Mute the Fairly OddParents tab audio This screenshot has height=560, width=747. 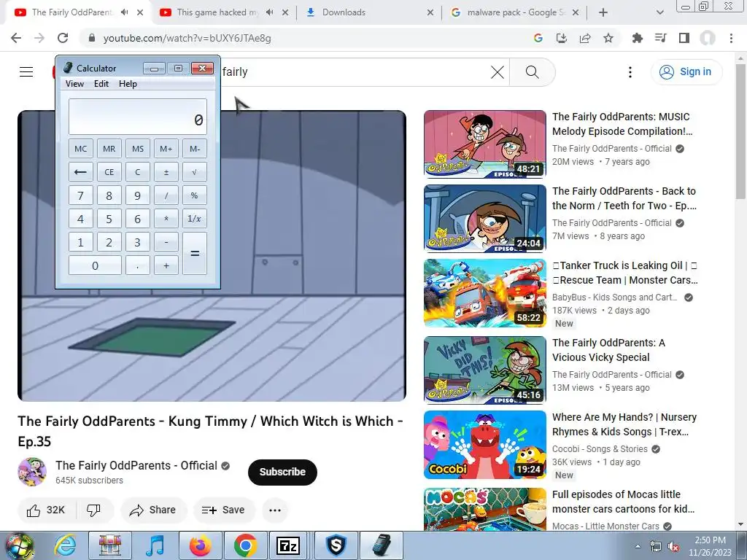124,12
